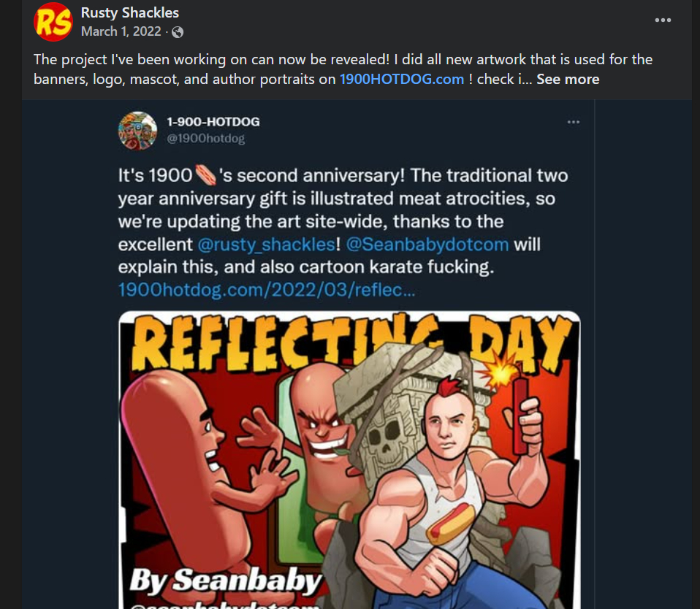Open the embedded tweet's three-dot menu

pos(574,122)
